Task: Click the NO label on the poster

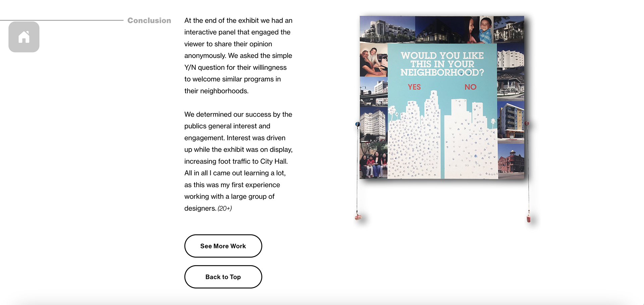Action: pyautogui.click(x=471, y=87)
